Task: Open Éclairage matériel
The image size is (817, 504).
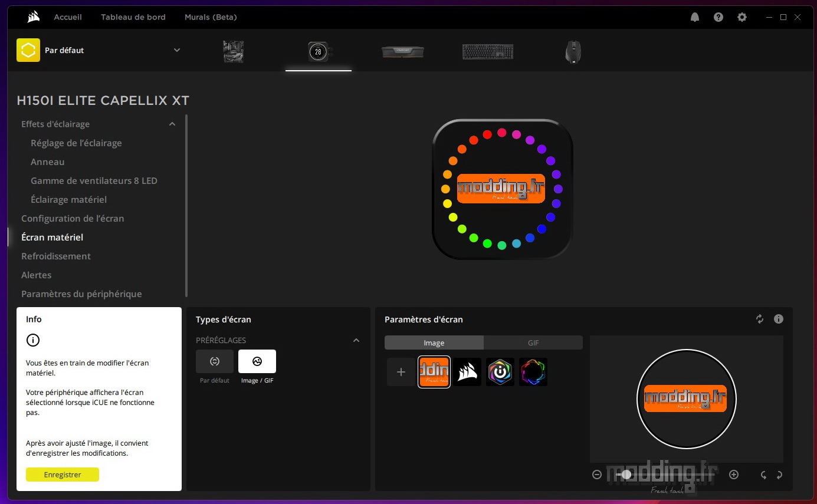Action: (68, 199)
